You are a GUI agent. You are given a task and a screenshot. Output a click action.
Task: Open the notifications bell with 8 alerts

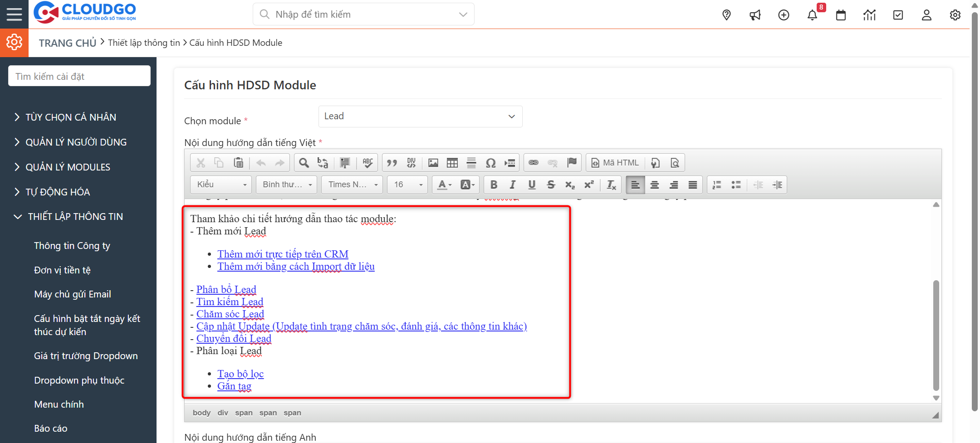813,15
